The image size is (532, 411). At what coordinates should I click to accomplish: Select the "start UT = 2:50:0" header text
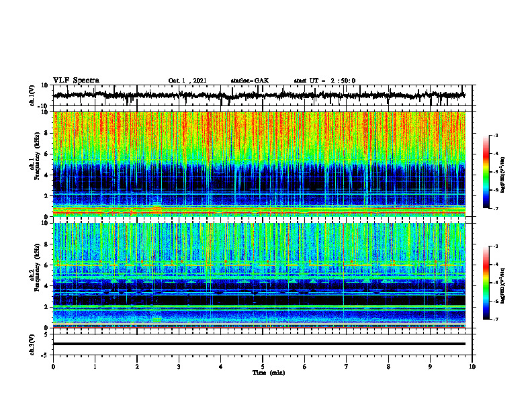pyautogui.click(x=324, y=81)
